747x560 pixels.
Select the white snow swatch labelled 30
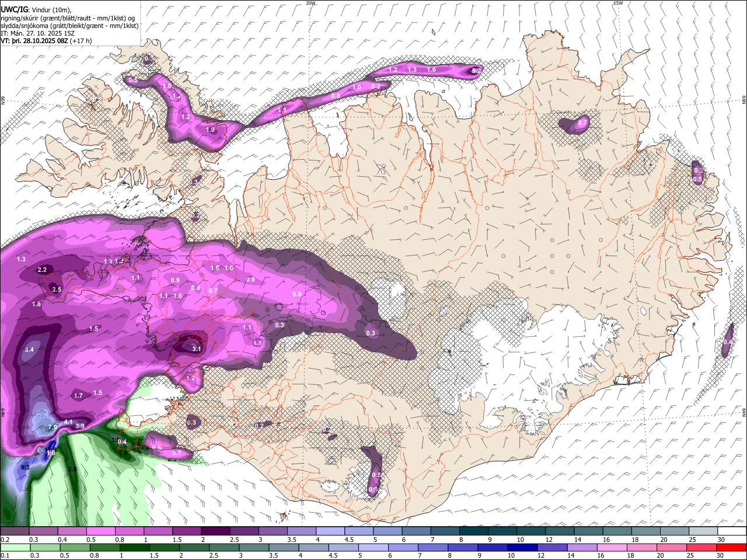pyautogui.click(x=733, y=531)
